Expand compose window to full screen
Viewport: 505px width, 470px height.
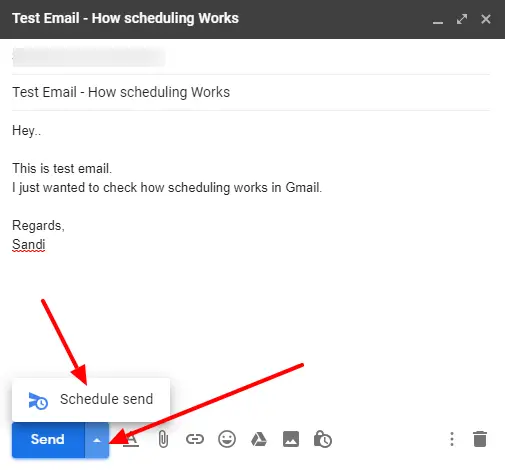(x=462, y=19)
